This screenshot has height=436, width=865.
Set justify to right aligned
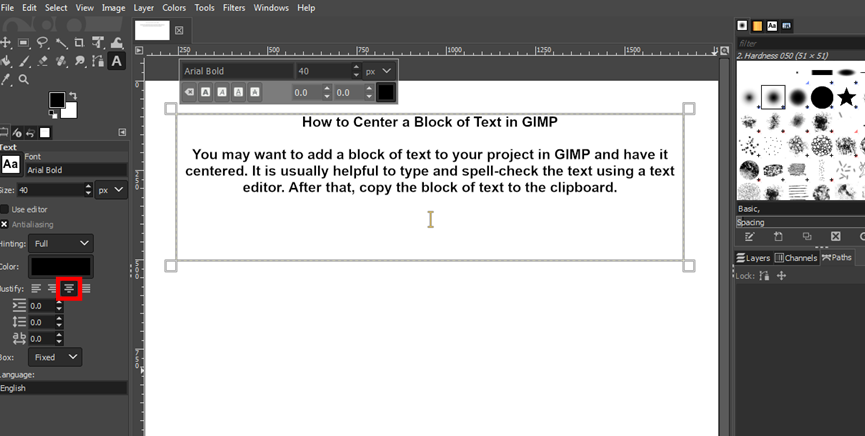(52, 288)
